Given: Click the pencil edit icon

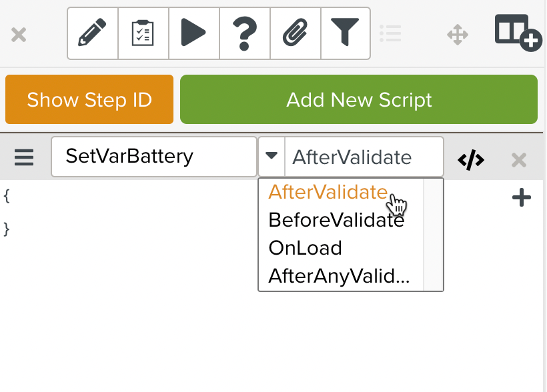Looking at the screenshot, I should (x=93, y=33).
